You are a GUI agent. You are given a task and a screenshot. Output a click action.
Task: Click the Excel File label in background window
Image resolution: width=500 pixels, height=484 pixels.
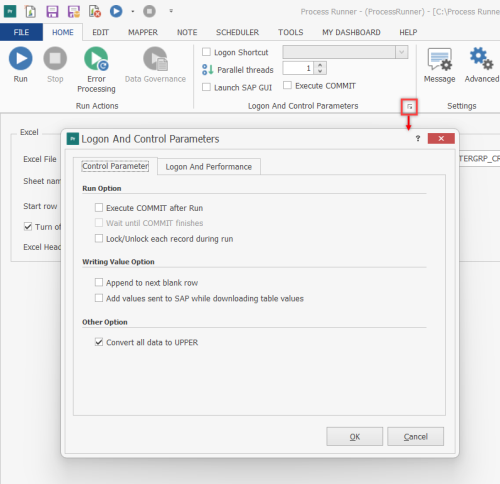tap(40, 159)
